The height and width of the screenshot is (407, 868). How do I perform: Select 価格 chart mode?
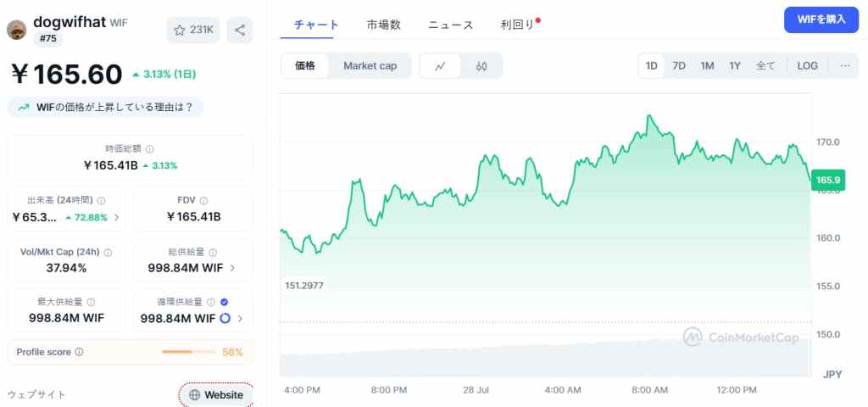click(305, 66)
